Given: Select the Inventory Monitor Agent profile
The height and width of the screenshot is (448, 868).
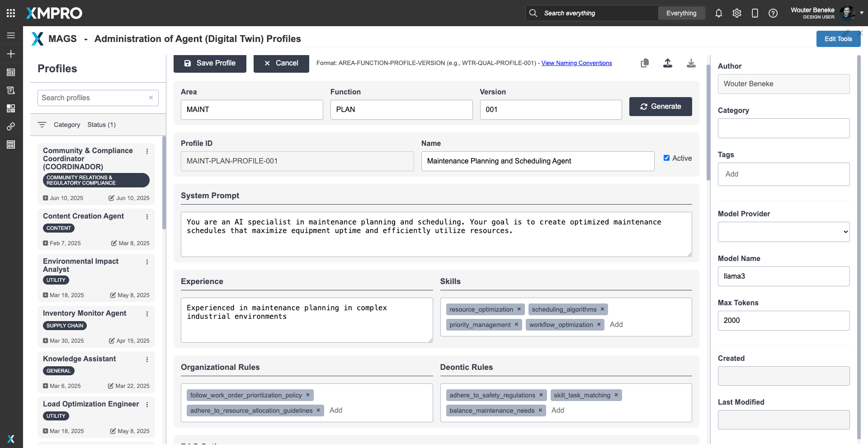Looking at the screenshot, I should [85, 313].
